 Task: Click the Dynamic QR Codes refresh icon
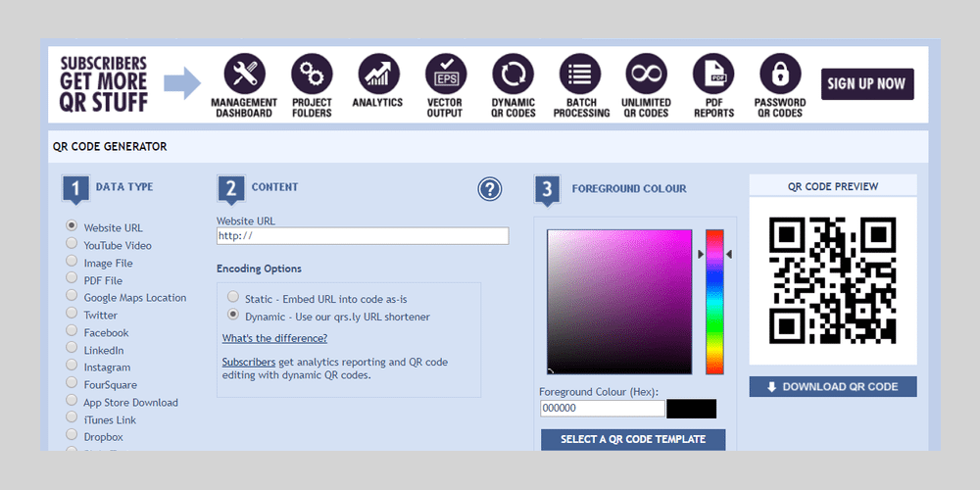tap(513, 74)
